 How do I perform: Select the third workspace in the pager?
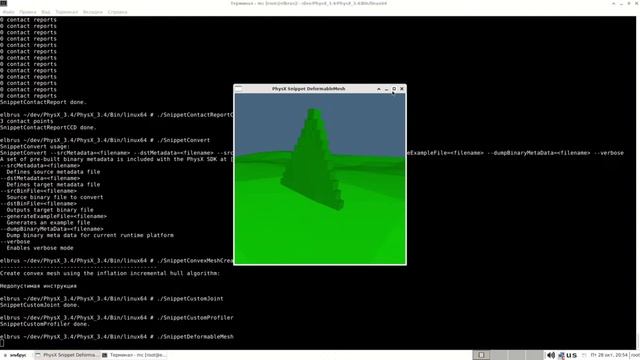(x=517, y=355)
